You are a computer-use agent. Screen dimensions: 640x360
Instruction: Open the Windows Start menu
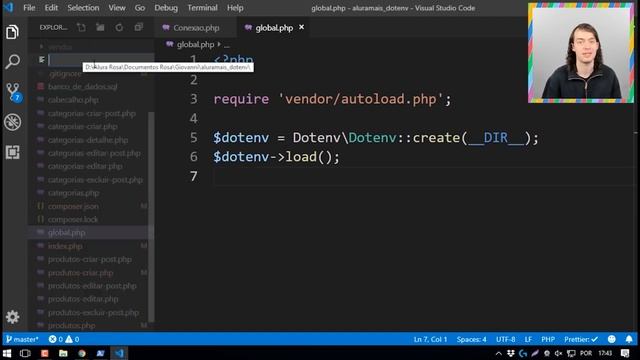pyautogui.click(x=7, y=353)
